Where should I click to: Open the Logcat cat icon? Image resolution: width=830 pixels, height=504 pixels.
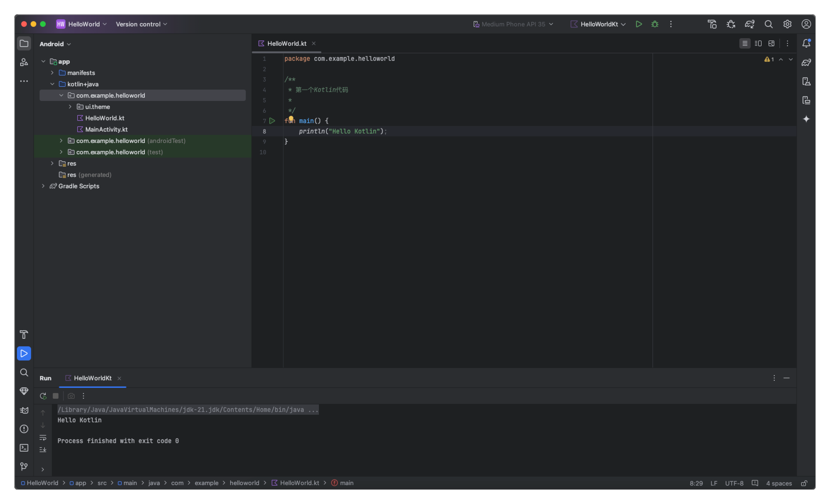pyautogui.click(x=24, y=410)
